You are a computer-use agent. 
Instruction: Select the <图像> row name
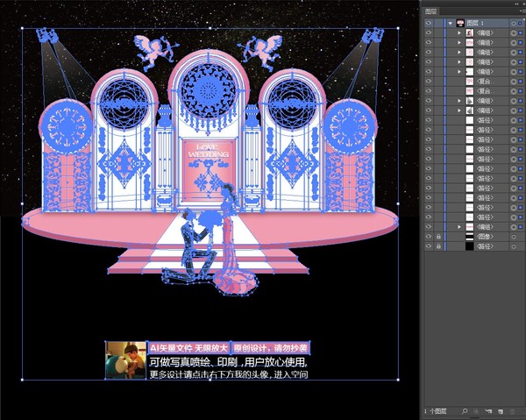click(485, 237)
